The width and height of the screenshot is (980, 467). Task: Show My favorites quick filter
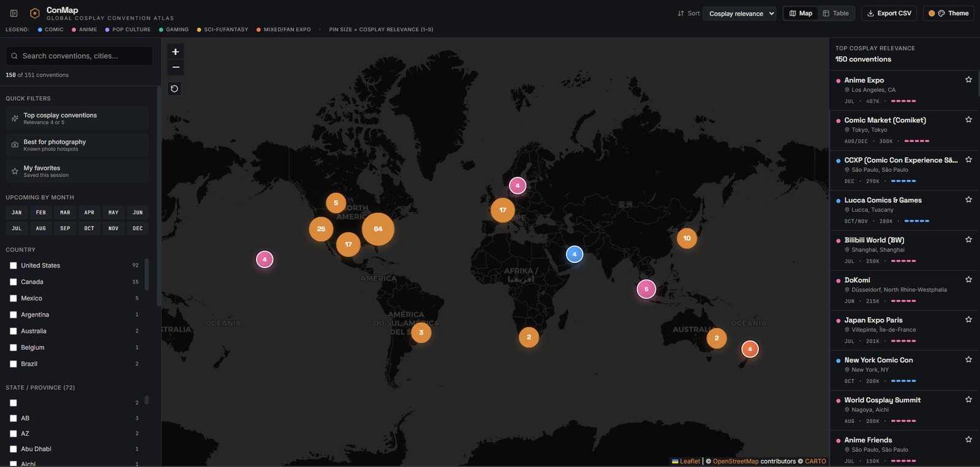tap(77, 171)
